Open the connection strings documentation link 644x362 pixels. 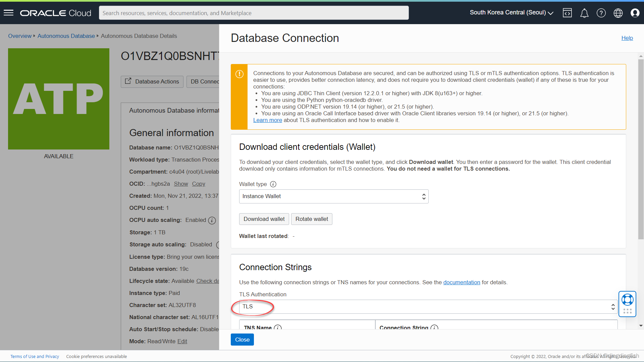462,282
